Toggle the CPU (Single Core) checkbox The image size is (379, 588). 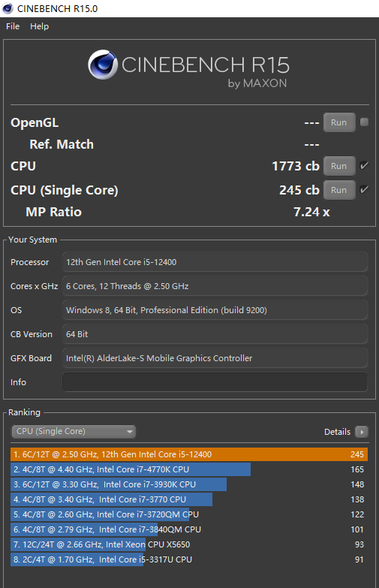(364, 190)
